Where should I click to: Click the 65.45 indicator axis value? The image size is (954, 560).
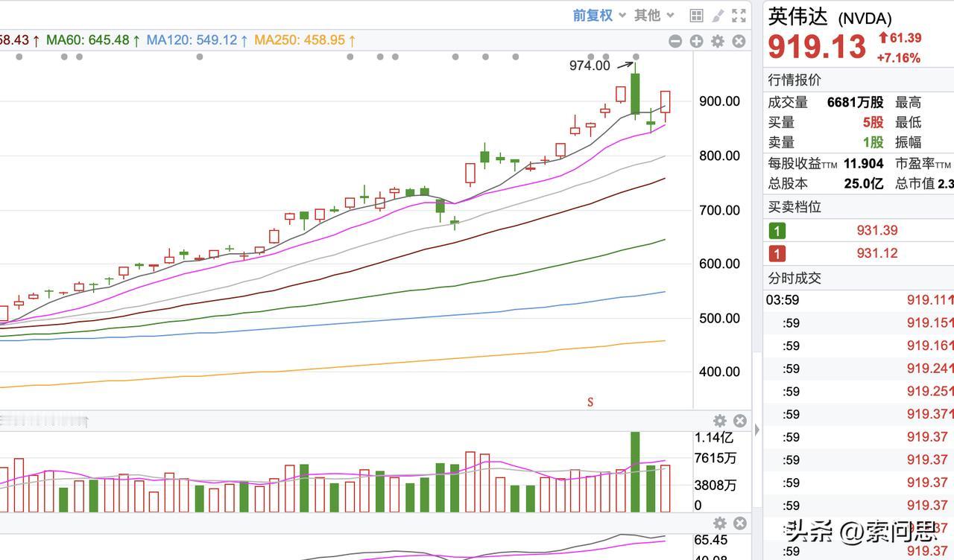pyautogui.click(x=710, y=540)
